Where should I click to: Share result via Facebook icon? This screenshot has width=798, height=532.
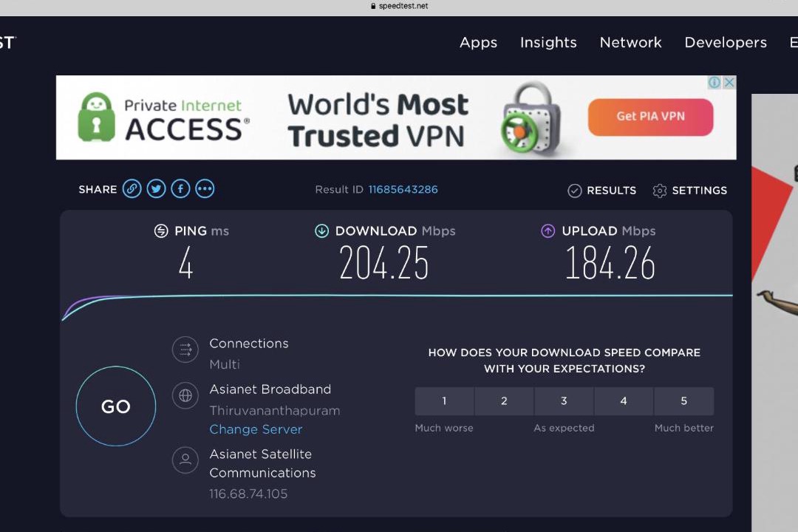pyautogui.click(x=180, y=189)
